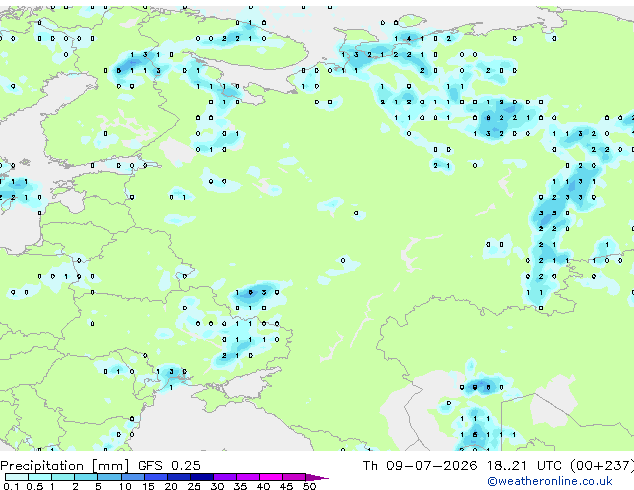Click the 2–5 mm legend color swatch
Screen dimensions: 634x490
(x=86, y=477)
